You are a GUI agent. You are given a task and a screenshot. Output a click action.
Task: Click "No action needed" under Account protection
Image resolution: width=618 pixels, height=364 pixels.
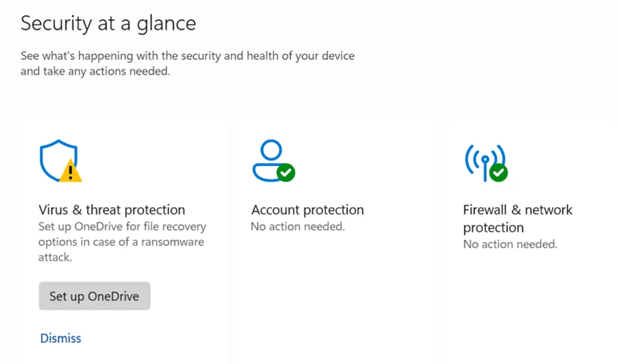(298, 227)
